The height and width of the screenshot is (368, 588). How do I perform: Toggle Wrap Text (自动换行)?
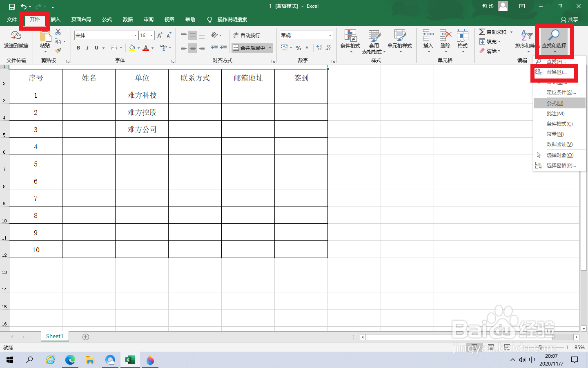click(247, 35)
